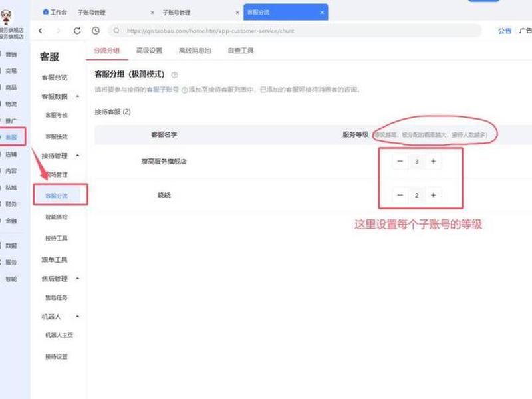Decrease service level for 芽高服务旗舰店
The image size is (532, 399).
pyautogui.click(x=400, y=161)
